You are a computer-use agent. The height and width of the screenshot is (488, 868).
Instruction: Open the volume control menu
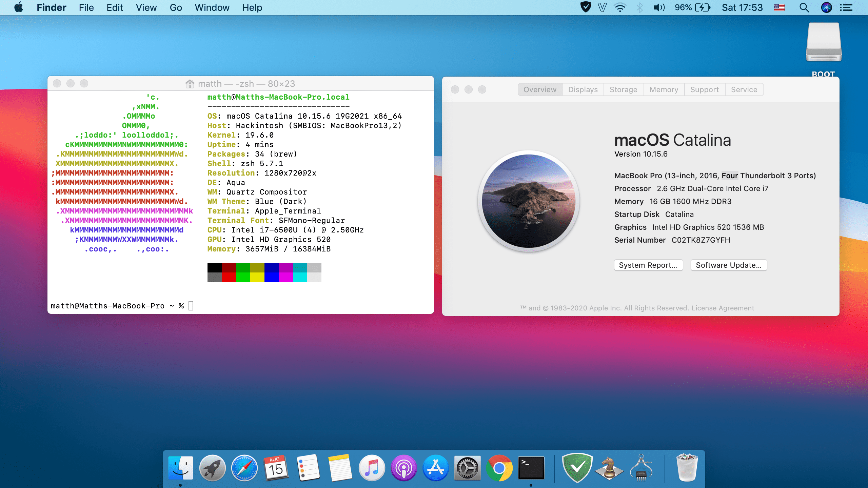pos(659,7)
